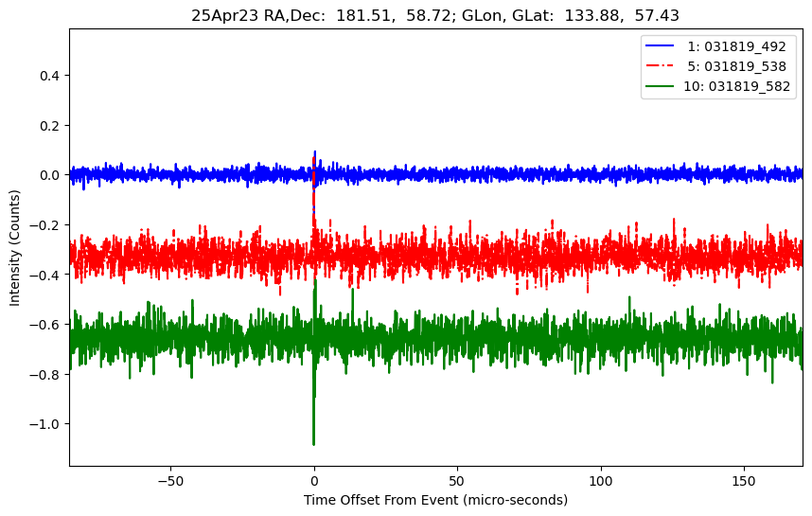This screenshot has height=516, width=812.
Task: Click x-axis tick label '150'
Action: tap(744, 481)
